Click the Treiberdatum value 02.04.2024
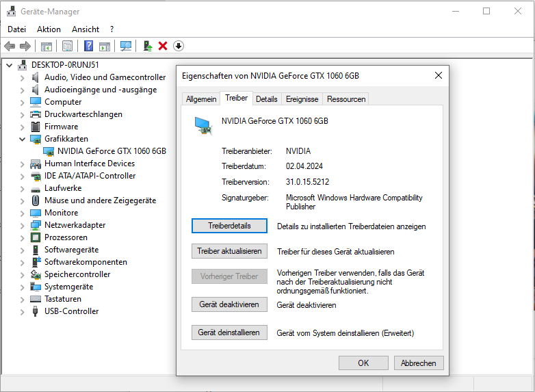The image size is (535, 392). (304, 166)
